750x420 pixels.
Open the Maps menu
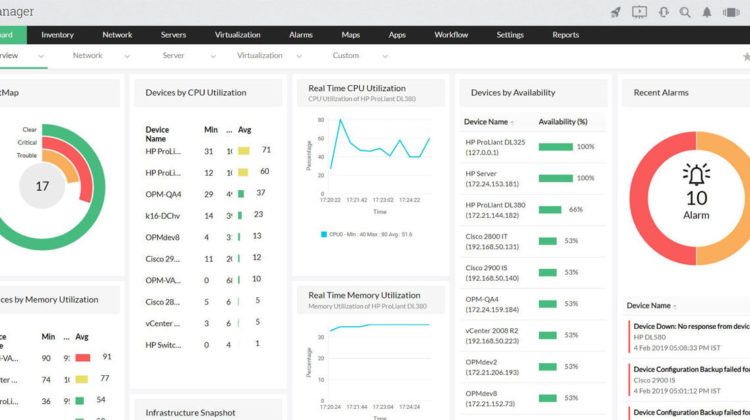tap(351, 35)
